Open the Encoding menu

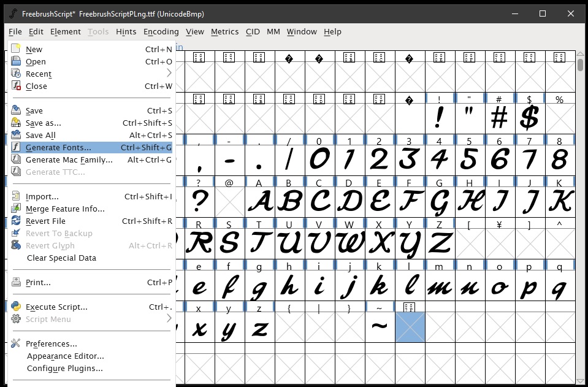coord(161,32)
